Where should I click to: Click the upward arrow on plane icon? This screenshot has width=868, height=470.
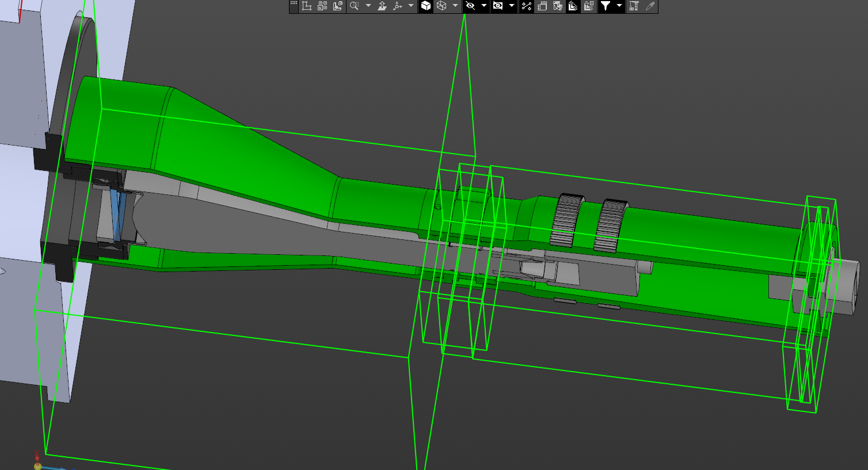tap(382, 6)
